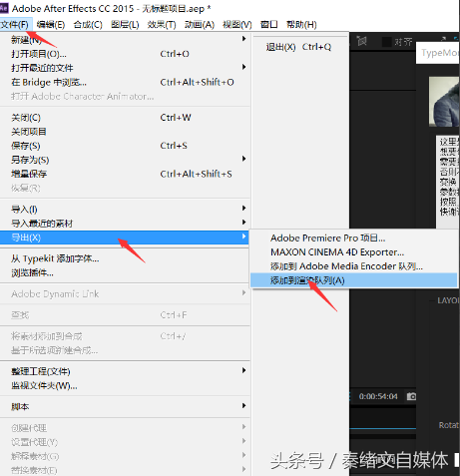Click the snapshot camera icon
Screen dimensions: 460x476
click(411, 396)
